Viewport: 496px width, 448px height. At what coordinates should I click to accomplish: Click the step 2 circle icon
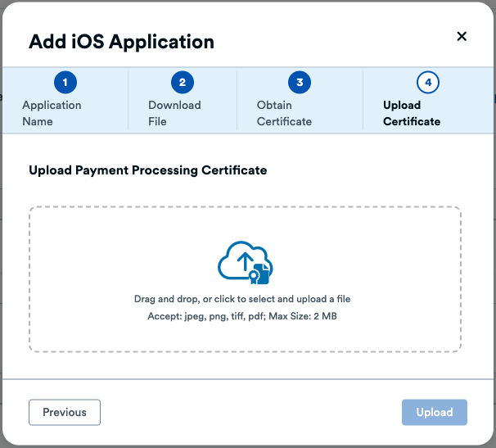point(182,82)
